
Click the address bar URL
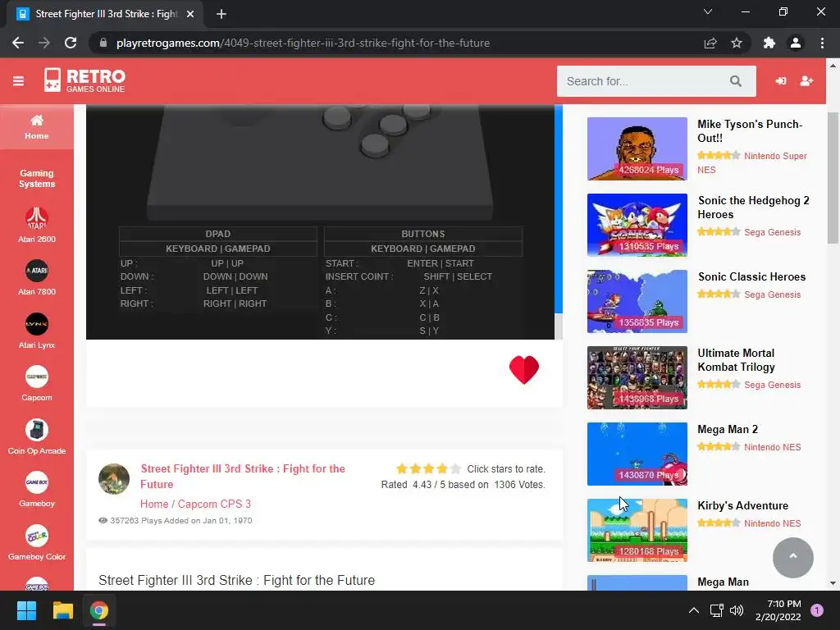tap(303, 43)
